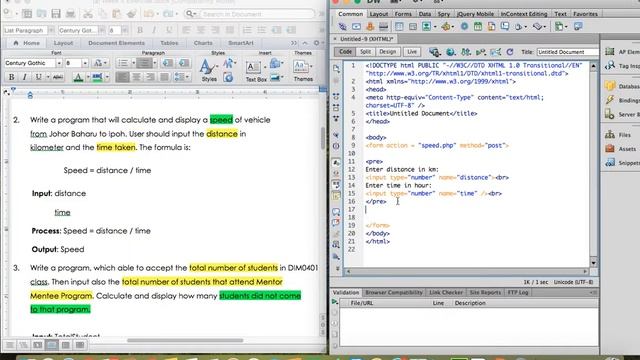Turn on Live view in Dreamweaver
The height and width of the screenshot is (360, 640).
point(412,52)
